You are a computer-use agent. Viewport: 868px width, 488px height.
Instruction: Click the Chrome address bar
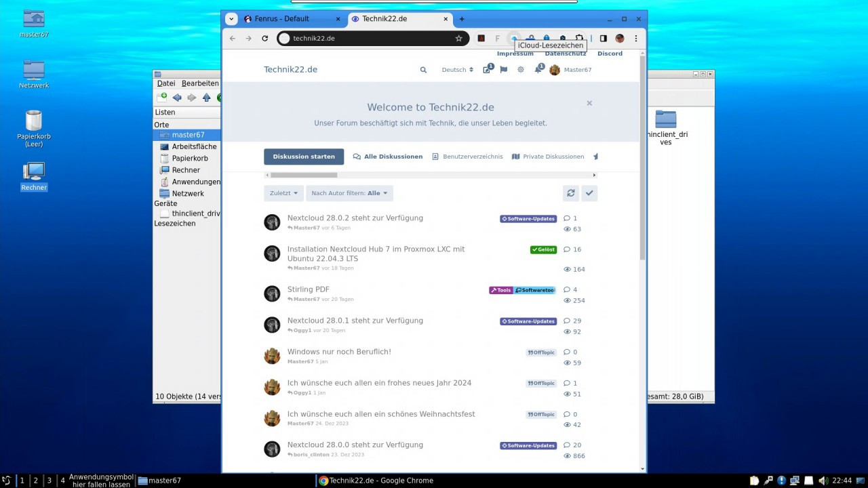pyautogui.click(x=373, y=39)
